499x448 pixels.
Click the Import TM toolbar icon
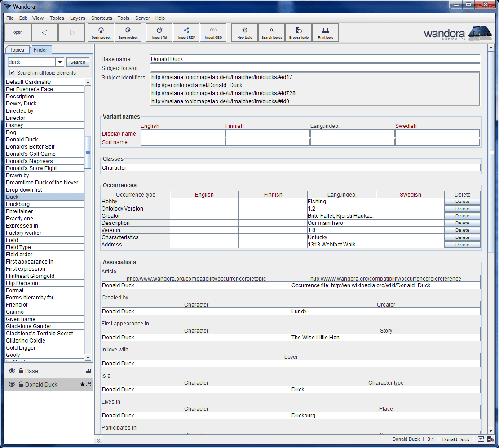159,32
